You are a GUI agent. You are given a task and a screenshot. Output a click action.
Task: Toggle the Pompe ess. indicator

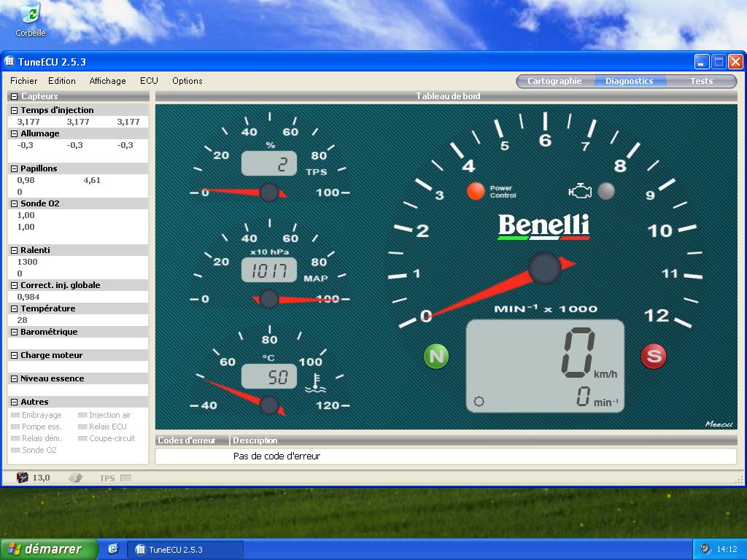tap(15, 427)
